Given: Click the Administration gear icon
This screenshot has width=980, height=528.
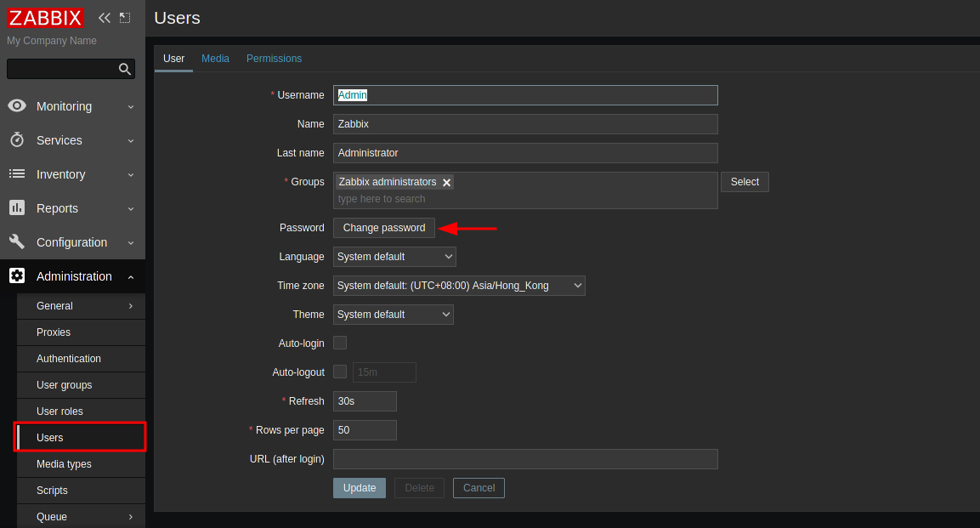Looking at the screenshot, I should 17,275.
